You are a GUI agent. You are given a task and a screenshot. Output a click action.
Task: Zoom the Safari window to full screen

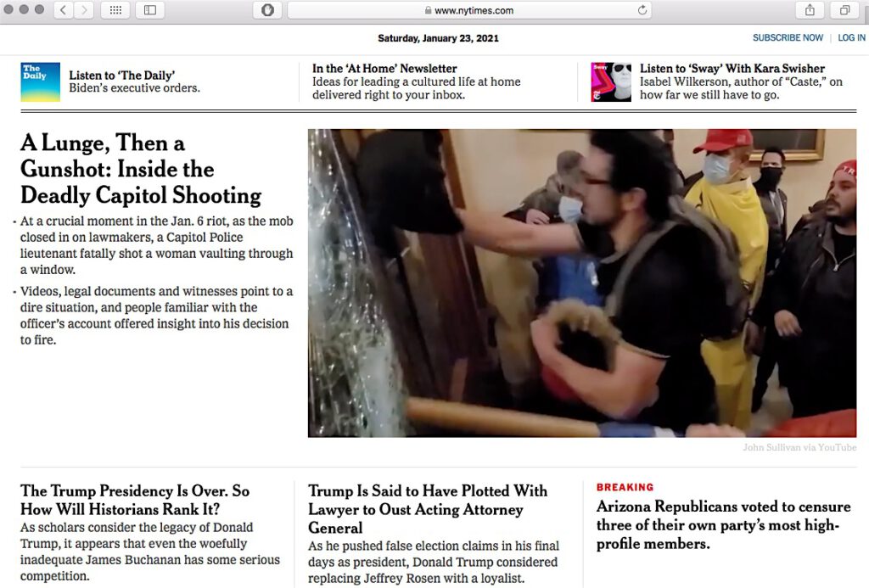pos(39,9)
